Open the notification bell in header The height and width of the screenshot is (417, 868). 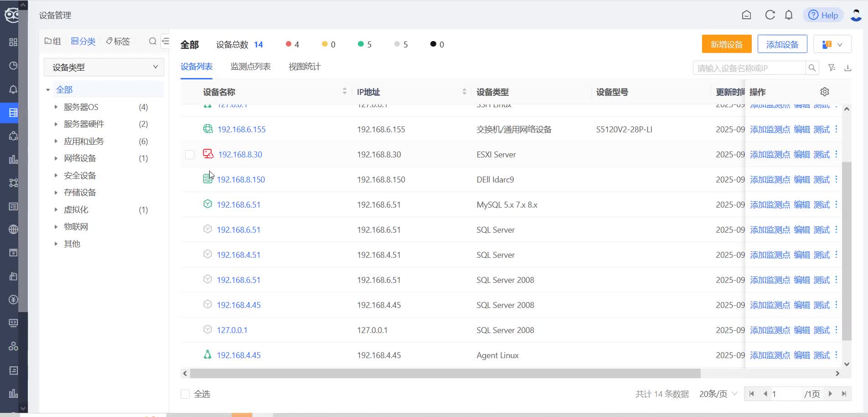tap(789, 15)
